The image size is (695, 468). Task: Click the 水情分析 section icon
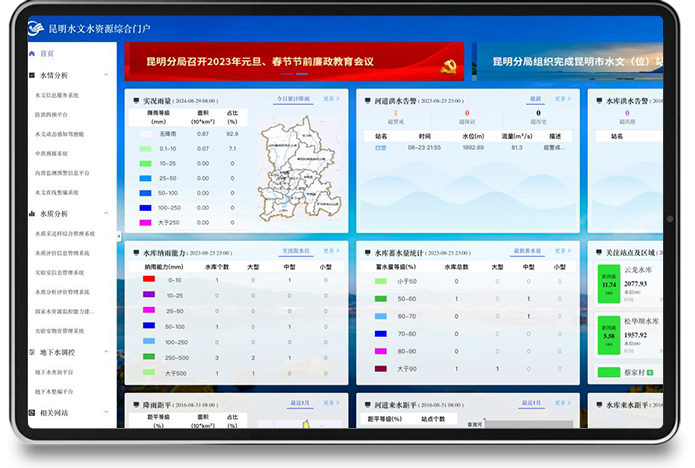31,75
